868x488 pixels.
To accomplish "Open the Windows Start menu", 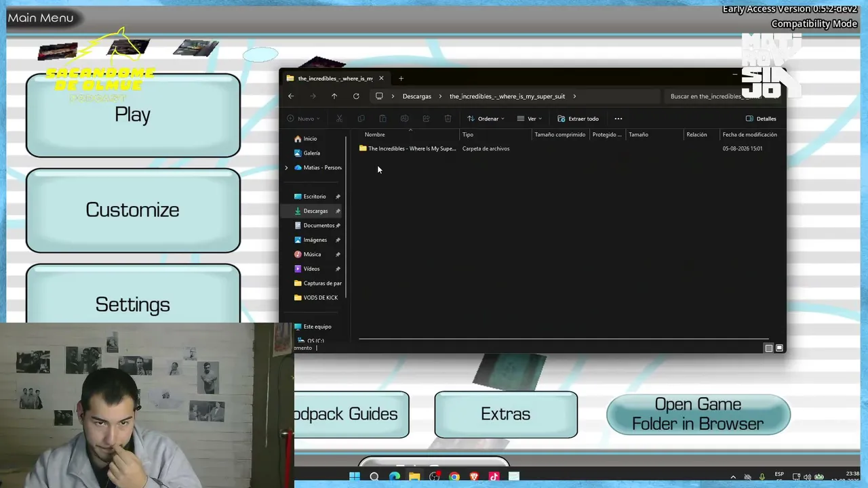I will (x=354, y=476).
